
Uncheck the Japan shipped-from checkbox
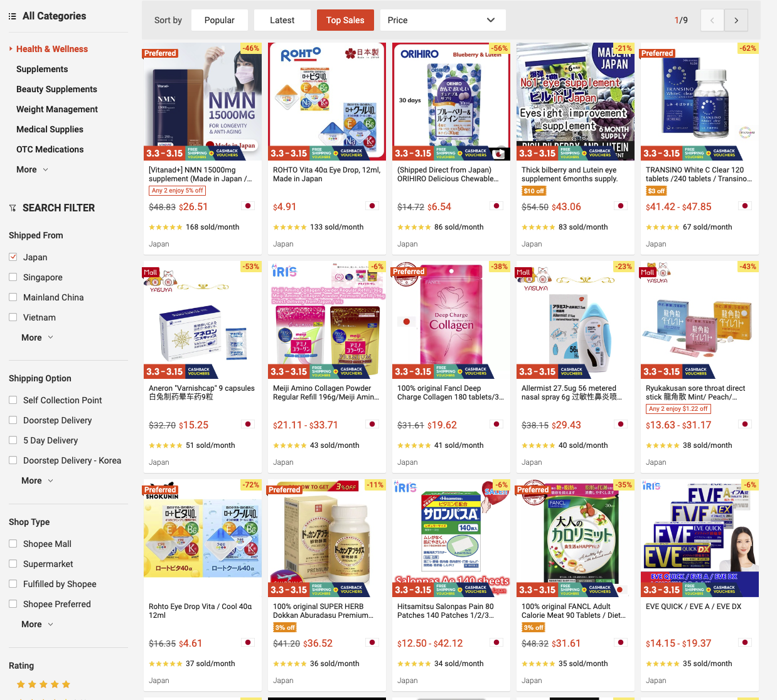13,257
